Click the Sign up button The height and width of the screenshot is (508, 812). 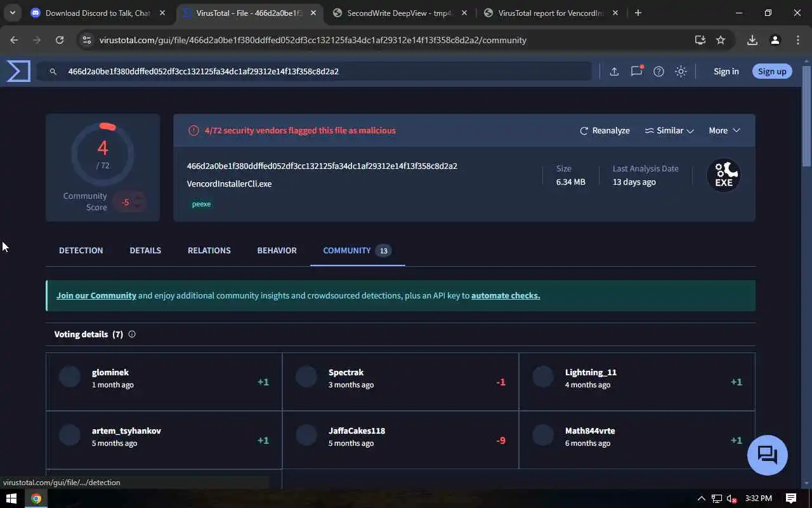pyautogui.click(x=771, y=71)
